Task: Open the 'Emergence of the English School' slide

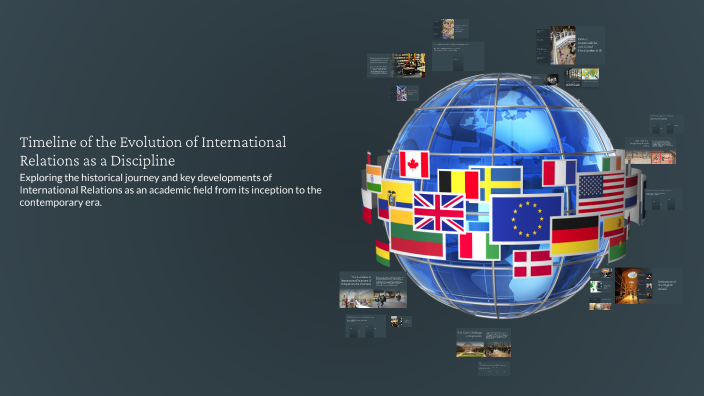Action: click(x=648, y=286)
